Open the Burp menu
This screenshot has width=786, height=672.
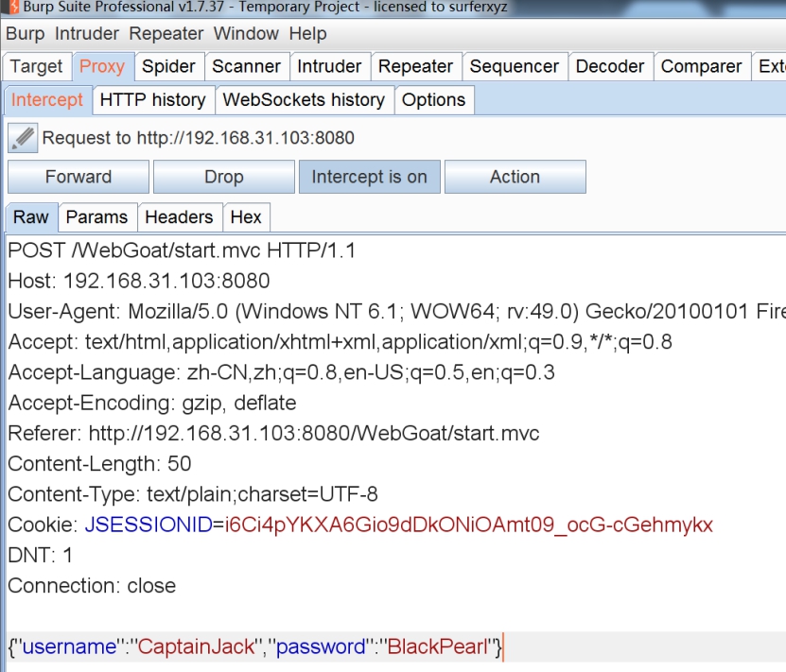(x=25, y=33)
